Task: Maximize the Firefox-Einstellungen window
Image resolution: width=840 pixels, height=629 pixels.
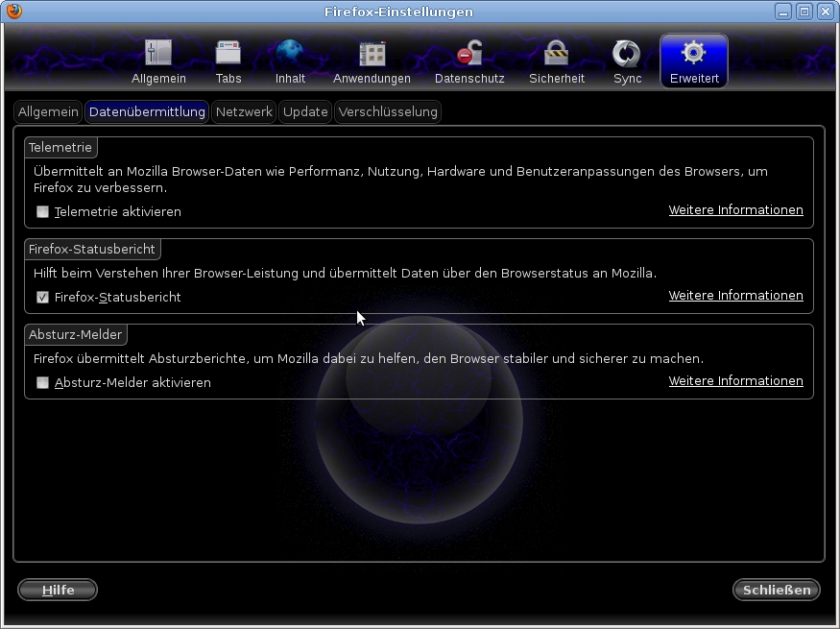Action: point(804,12)
